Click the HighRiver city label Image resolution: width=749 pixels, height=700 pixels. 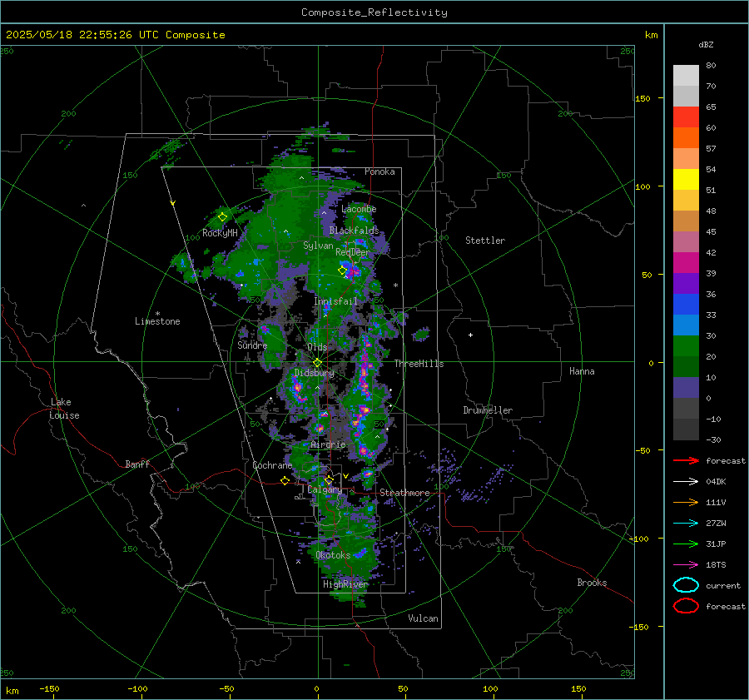345,584
